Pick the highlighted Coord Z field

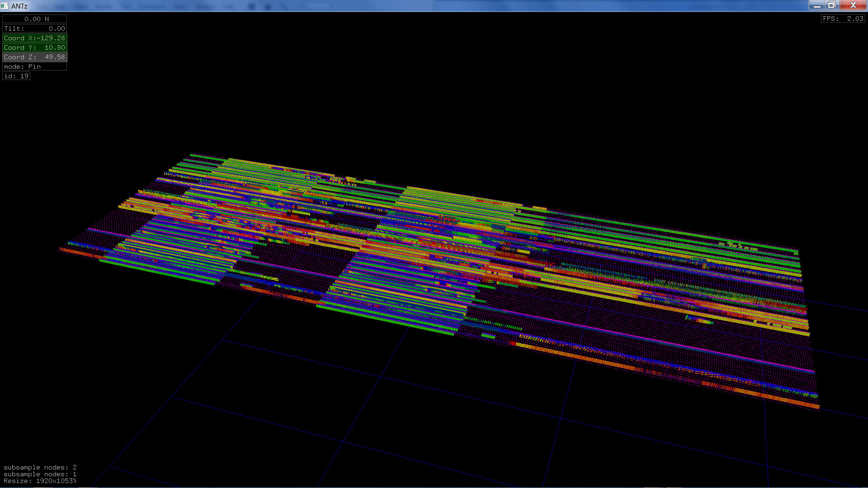point(35,57)
